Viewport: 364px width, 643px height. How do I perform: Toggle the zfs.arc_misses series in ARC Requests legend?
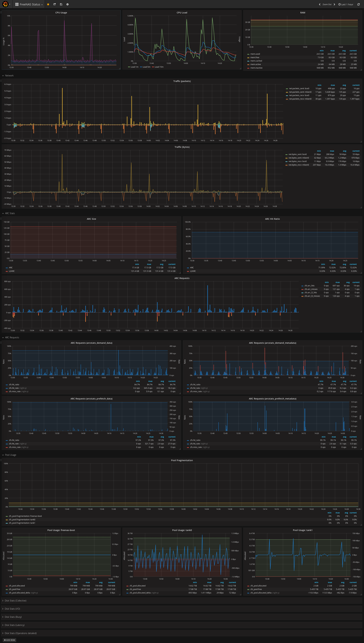(x=311, y=289)
